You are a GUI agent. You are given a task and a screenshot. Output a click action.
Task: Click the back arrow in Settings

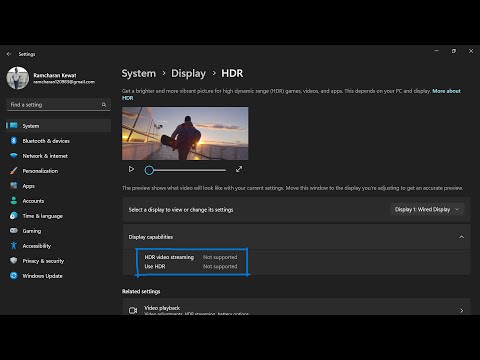pyautogui.click(x=9, y=54)
